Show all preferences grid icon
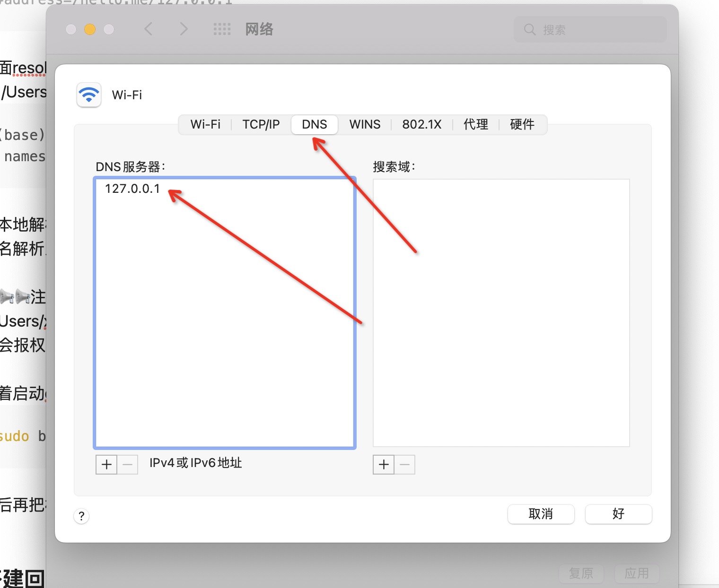 point(222,29)
